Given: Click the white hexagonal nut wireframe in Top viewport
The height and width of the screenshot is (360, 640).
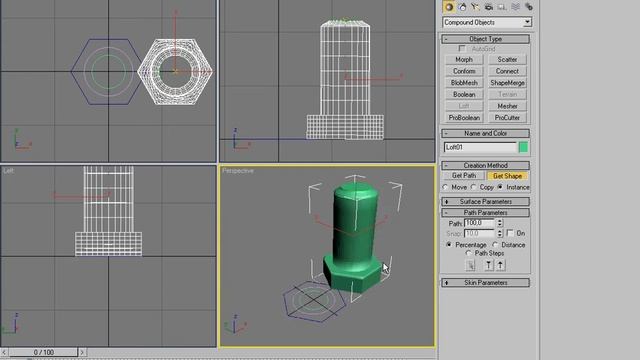Looking at the screenshot, I should click(x=175, y=72).
